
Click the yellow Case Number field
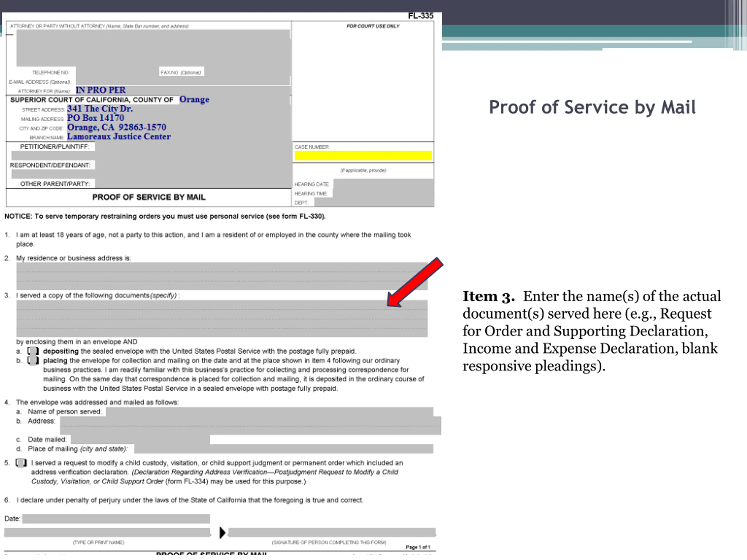(x=363, y=156)
